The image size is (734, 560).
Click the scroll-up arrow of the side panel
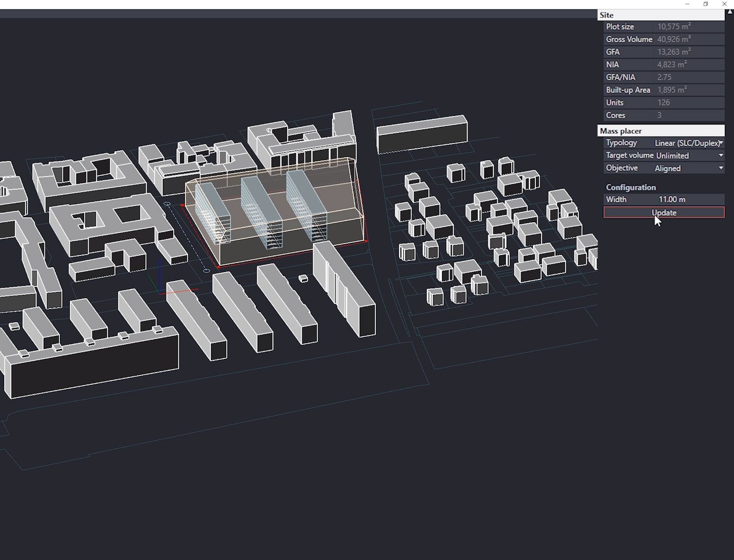pyautogui.click(x=730, y=12)
